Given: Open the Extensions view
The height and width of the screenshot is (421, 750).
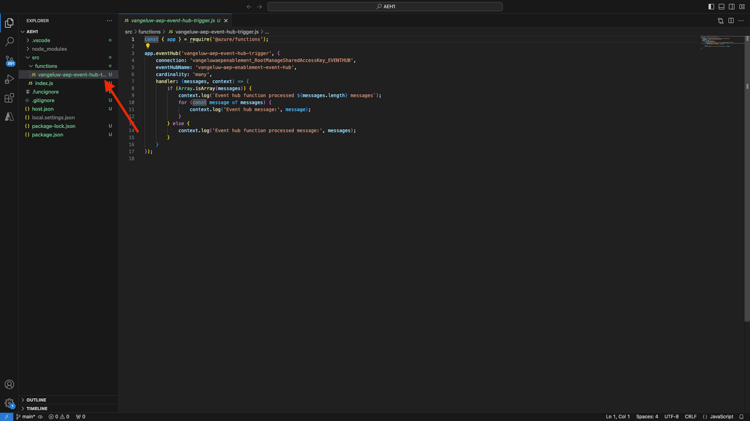Looking at the screenshot, I should tap(9, 98).
